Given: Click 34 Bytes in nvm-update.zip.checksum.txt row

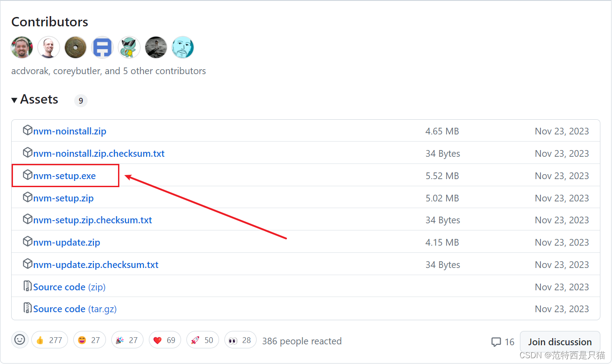Looking at the screenshot, I should 443,265.
